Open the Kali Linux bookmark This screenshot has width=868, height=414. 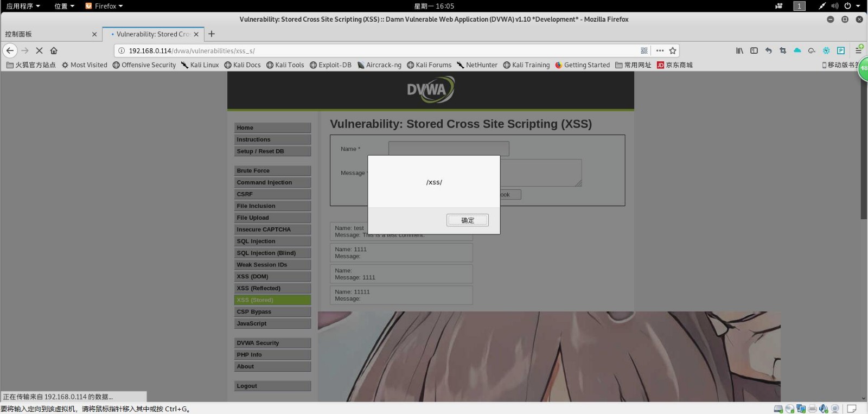tap(200, 65)
